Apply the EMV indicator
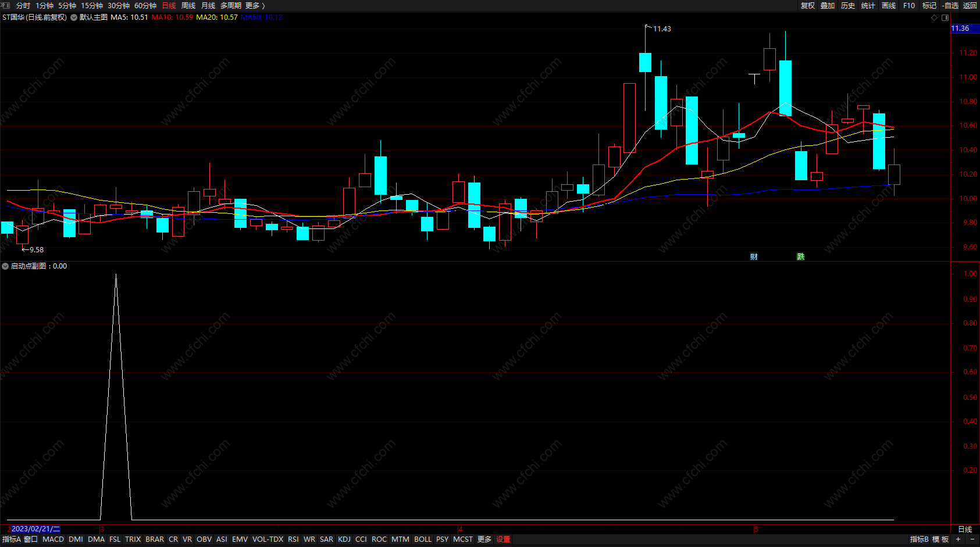The image size is (980, 547). click(240, 539)
